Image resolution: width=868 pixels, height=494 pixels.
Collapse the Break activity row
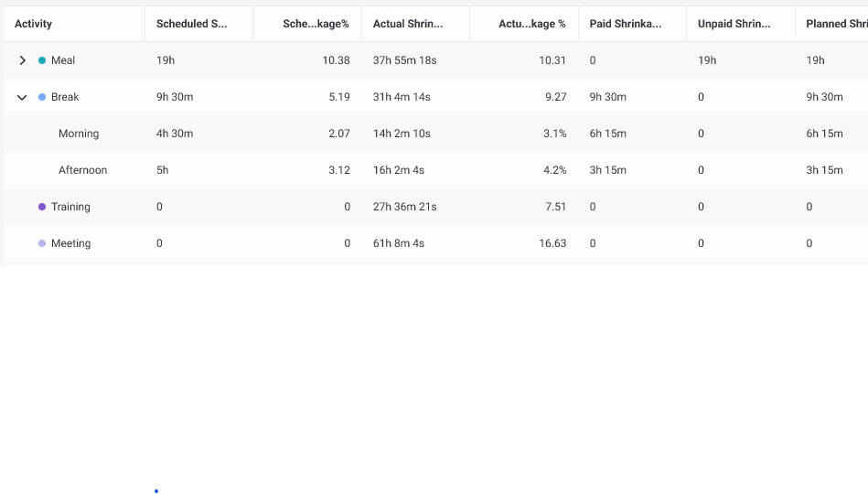click(23, 97)
